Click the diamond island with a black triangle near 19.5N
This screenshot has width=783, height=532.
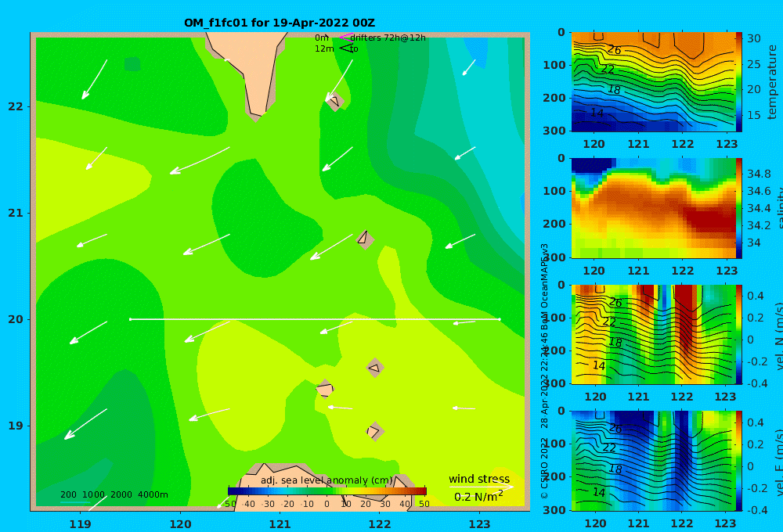click(375, 368)
